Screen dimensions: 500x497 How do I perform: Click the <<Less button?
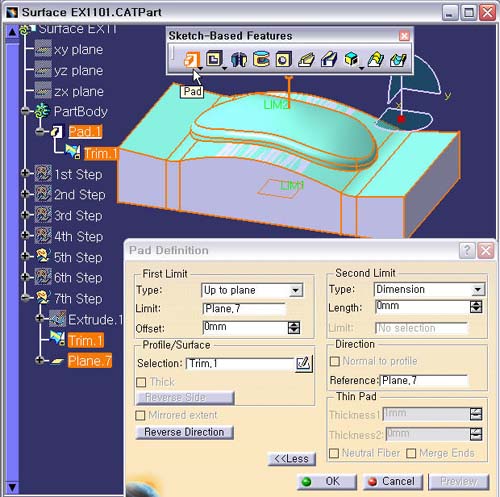pos(292,459)
